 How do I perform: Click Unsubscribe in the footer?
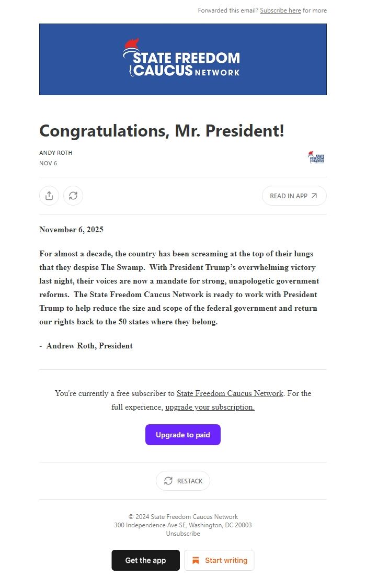click(182, 533)
